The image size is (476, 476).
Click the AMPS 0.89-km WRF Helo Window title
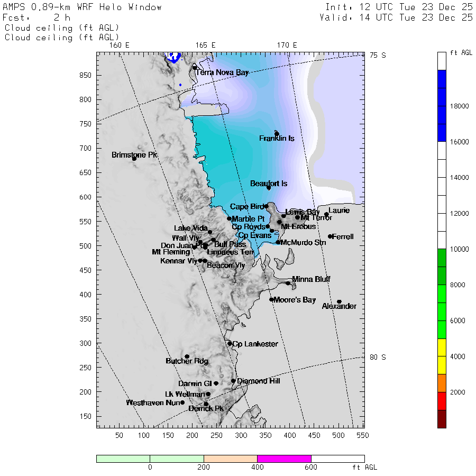tap(82, 7)
